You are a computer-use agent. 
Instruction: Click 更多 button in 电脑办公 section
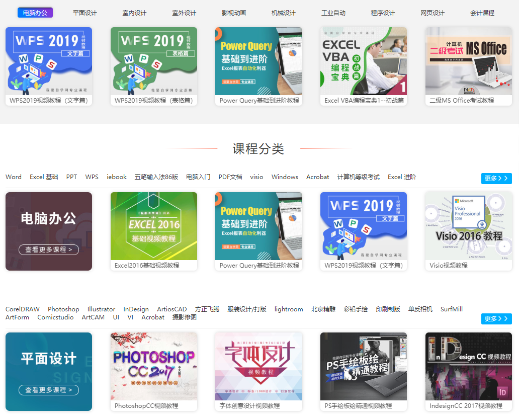pyautogui.click(x=496, y=179)
